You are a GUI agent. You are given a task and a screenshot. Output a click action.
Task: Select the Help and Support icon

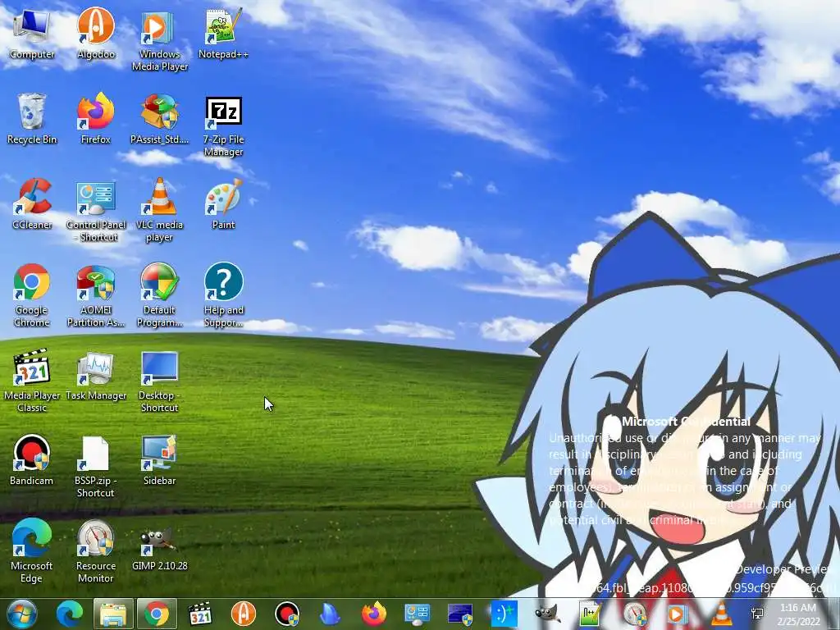(223, 295)
